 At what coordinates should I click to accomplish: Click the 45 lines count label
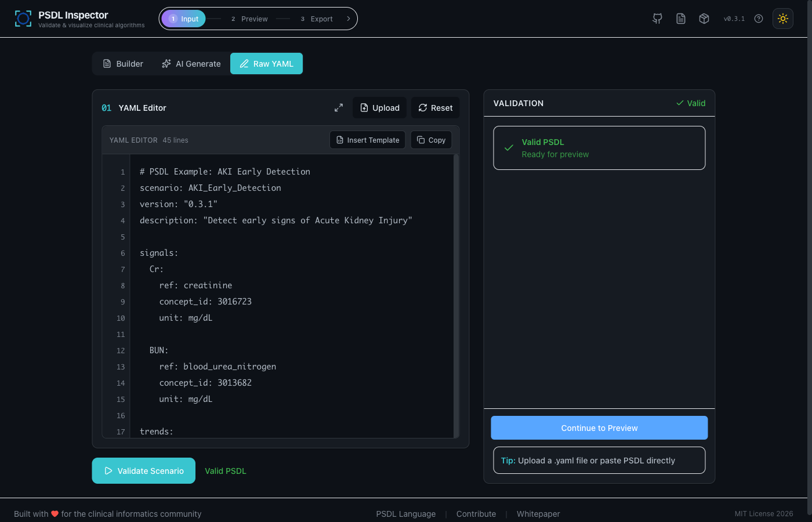175,140
